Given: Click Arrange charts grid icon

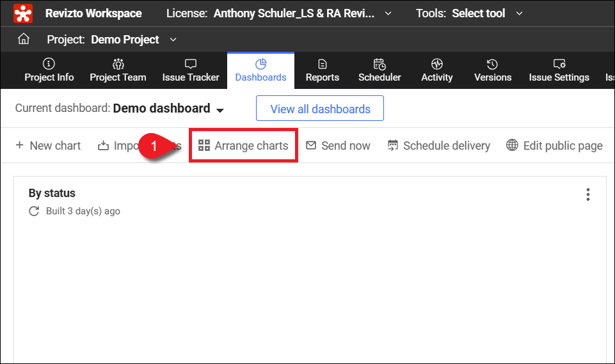Looking at the screenshot, I should (204, 146).
